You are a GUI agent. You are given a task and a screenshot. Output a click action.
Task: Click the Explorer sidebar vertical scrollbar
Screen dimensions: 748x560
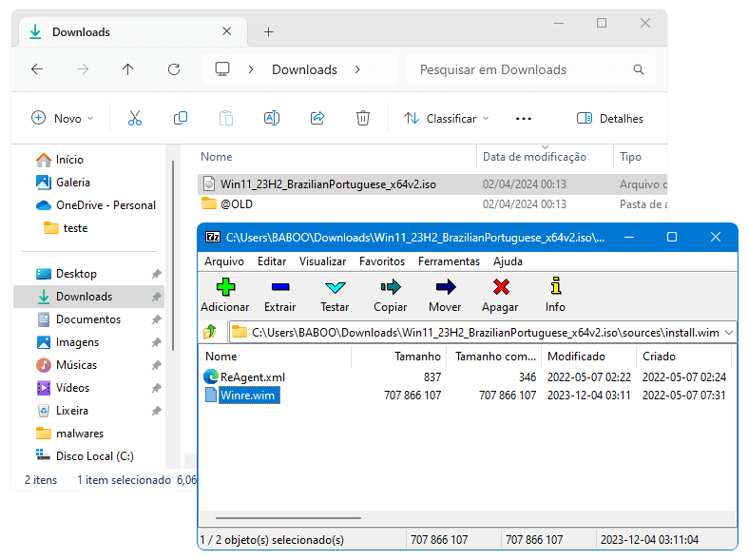pyautogui.click(x=173, y=255)
